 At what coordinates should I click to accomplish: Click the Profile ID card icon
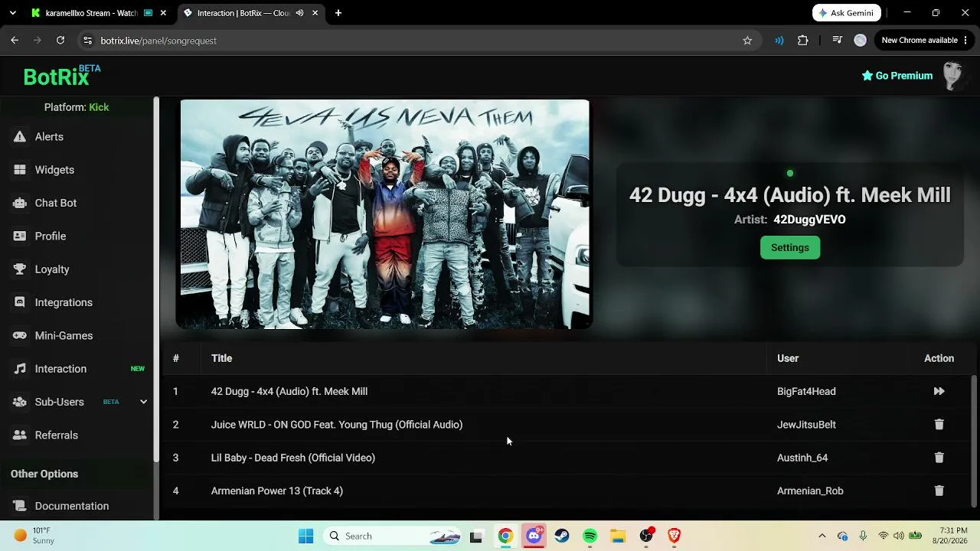[20, 236]
